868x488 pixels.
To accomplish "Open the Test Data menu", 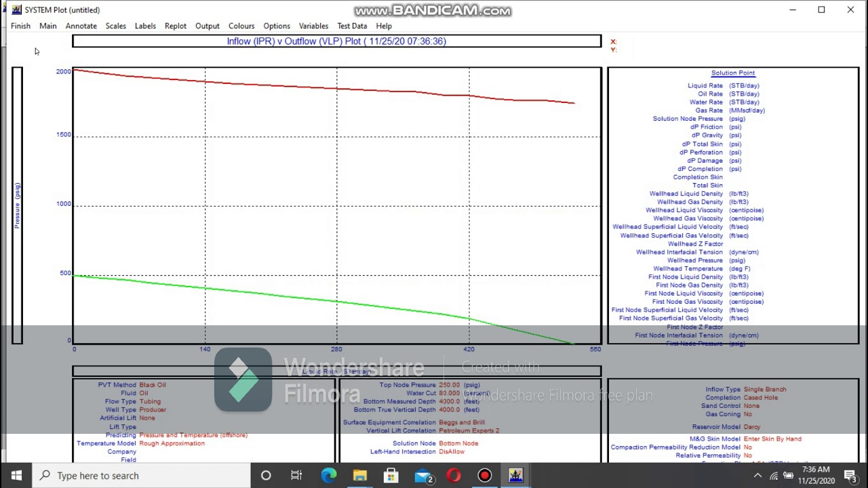I will (x=352, y=26).
